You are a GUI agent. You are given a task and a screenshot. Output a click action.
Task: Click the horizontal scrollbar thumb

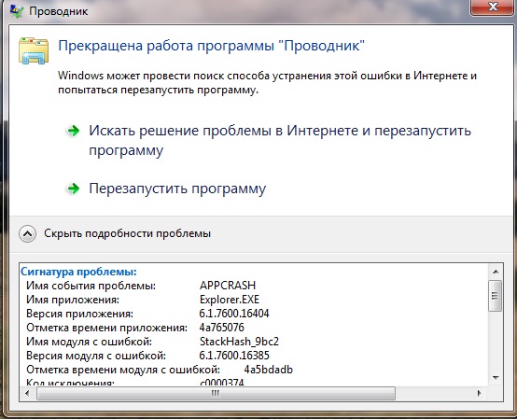[x=216, y=393]
